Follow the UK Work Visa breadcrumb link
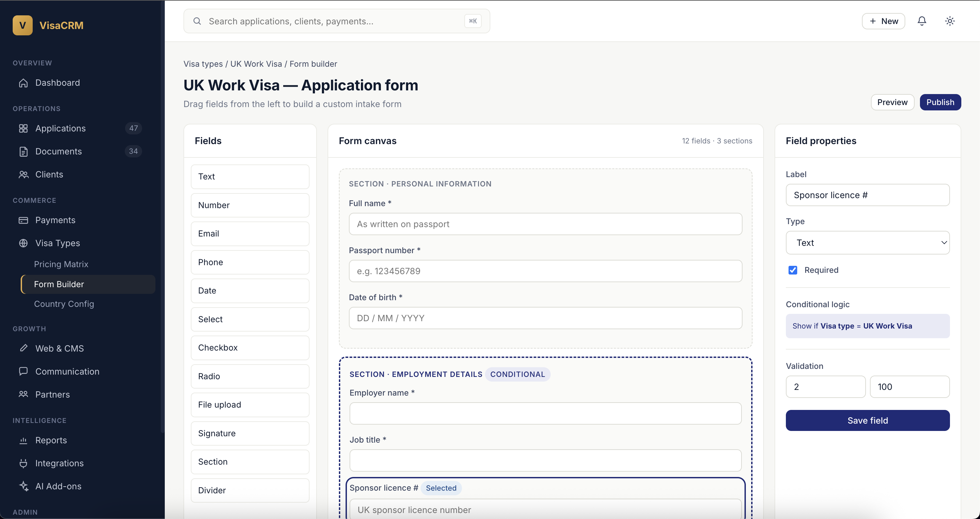Viewport: 980px width, 519px height. coord(256,64)
